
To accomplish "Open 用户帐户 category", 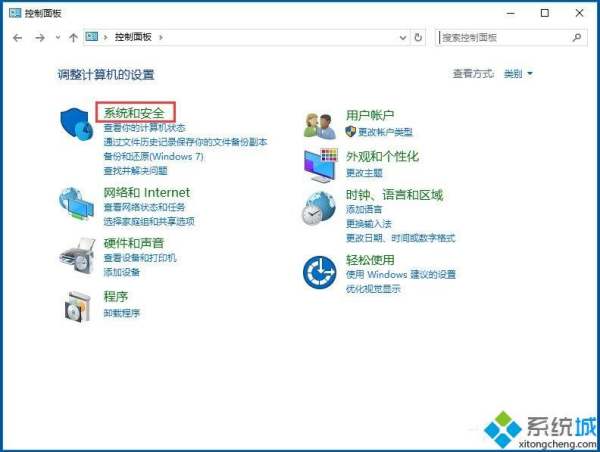I will pos(370,115).
